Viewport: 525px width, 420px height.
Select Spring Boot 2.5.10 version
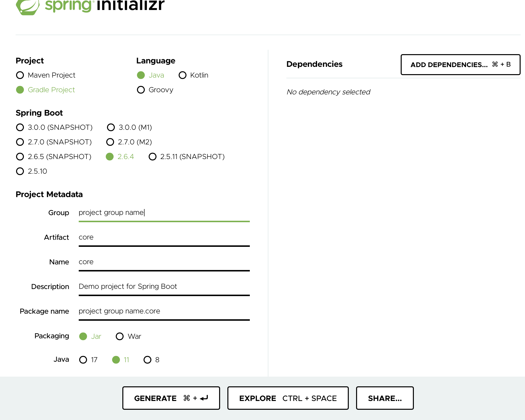[x=20, y=171]
